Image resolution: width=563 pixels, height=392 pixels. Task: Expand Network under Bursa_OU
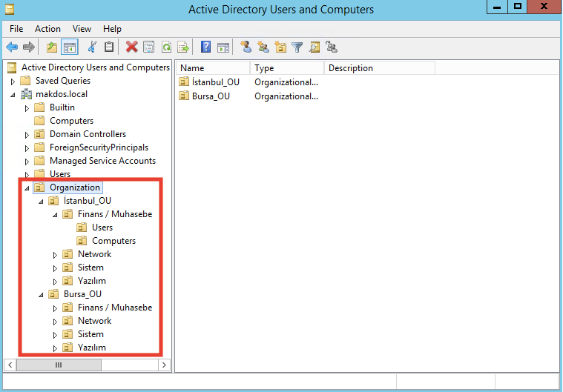(55, 322)
